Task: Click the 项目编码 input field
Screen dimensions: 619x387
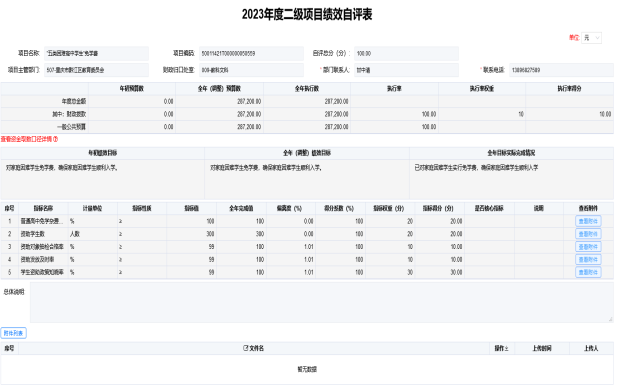Action: pyautogui.click(x=251, y=53)
